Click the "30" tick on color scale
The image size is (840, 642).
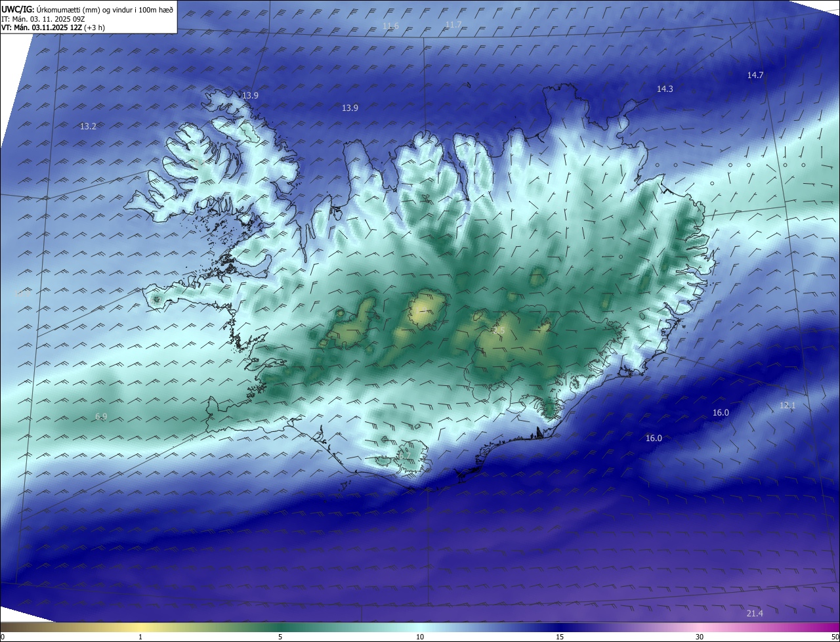(700, 637)
